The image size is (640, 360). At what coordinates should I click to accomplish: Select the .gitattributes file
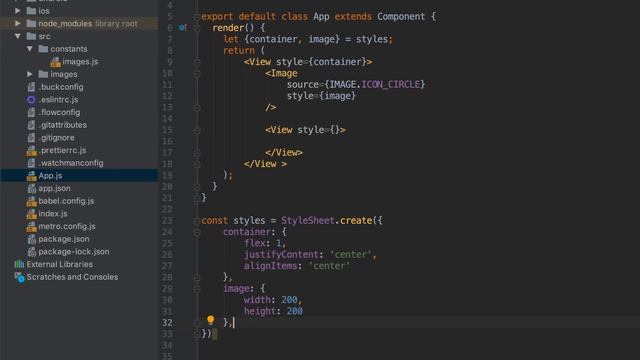62,125
